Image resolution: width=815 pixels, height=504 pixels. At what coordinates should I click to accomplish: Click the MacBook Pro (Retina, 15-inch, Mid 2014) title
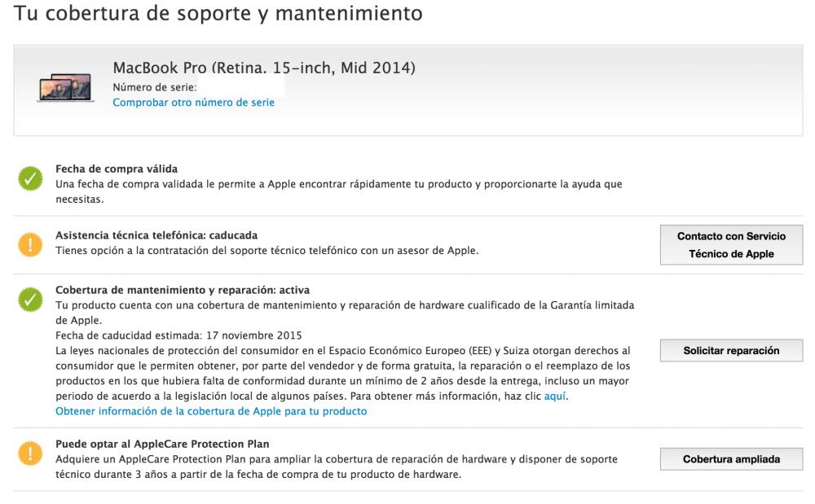click(264, 68)
